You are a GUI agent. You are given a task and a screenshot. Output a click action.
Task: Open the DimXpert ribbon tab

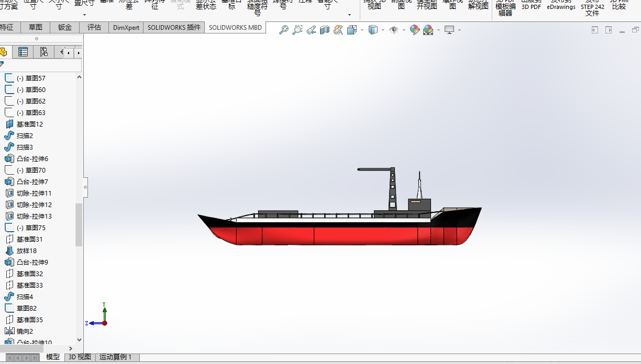point(126,27)
